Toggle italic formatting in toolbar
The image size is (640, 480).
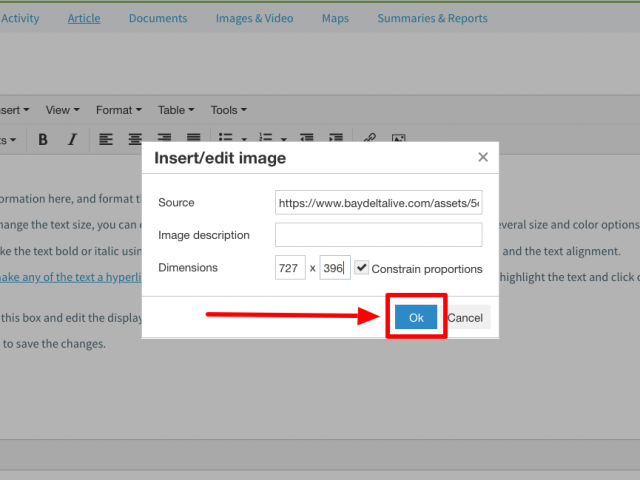(72, 139)
